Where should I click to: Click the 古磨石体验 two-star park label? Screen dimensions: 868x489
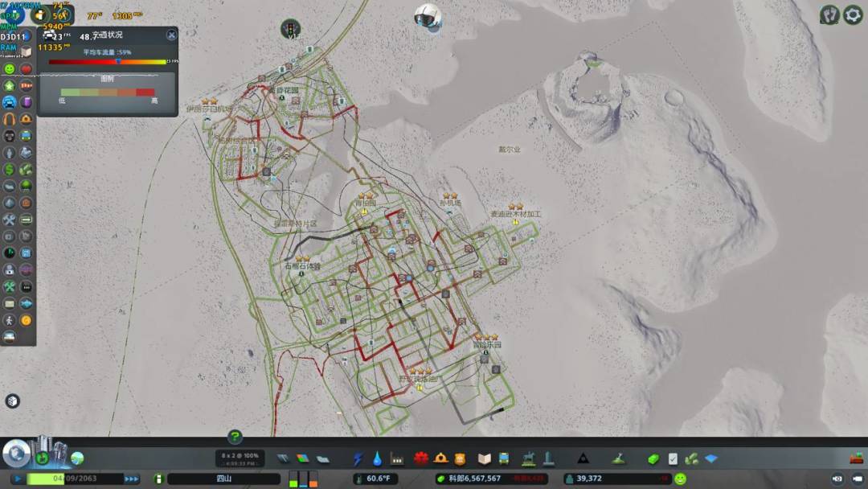pos(303,266)
